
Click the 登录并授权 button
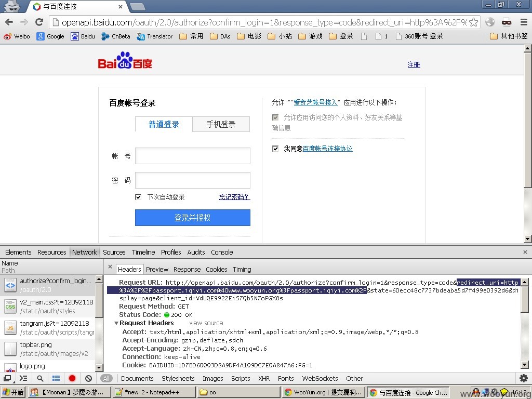click(192, 218)
